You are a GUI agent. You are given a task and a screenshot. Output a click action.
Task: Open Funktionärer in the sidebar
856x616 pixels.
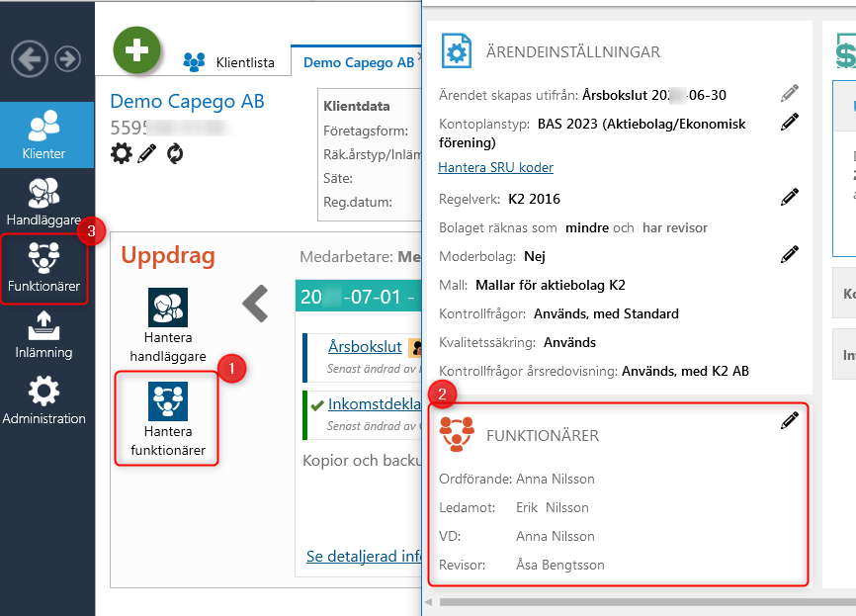[x=43, y=268]
